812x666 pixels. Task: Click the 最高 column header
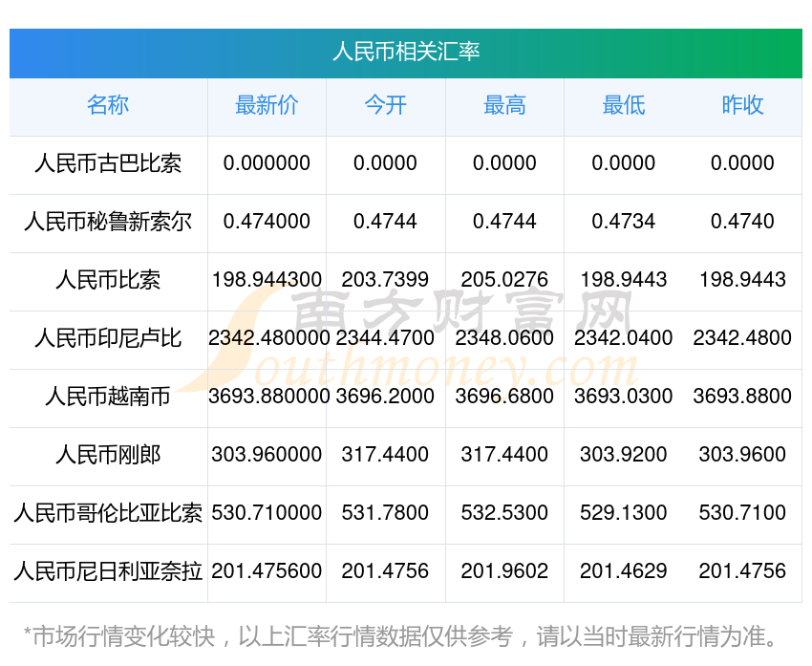point(504,106)
